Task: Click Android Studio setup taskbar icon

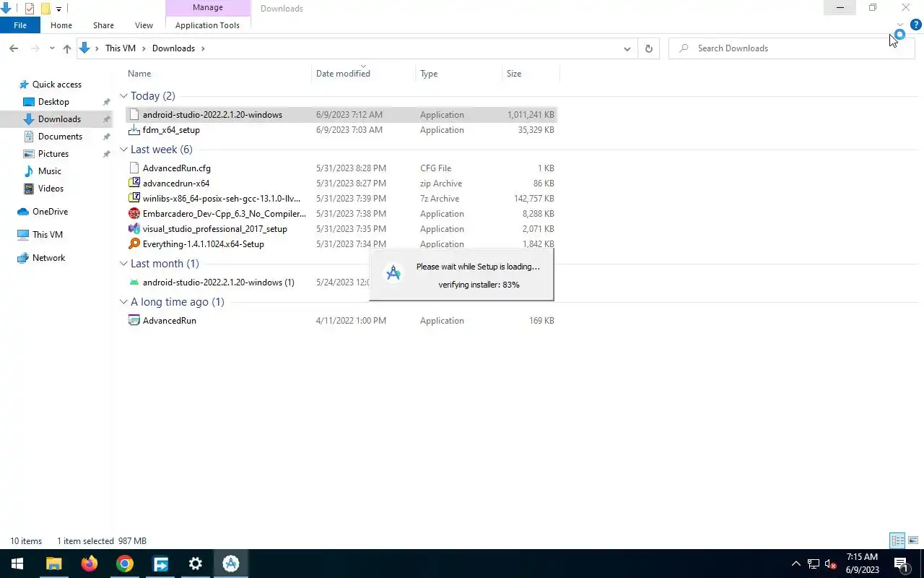Action: pyautogui.click(x=231, y=564)
